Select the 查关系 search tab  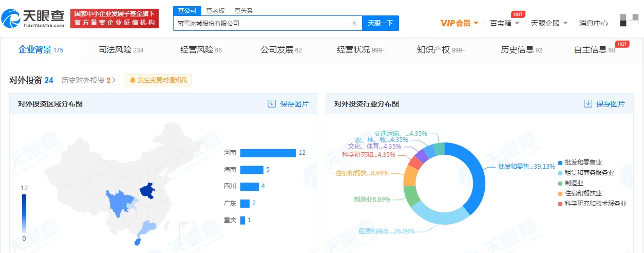click(243, 11)
